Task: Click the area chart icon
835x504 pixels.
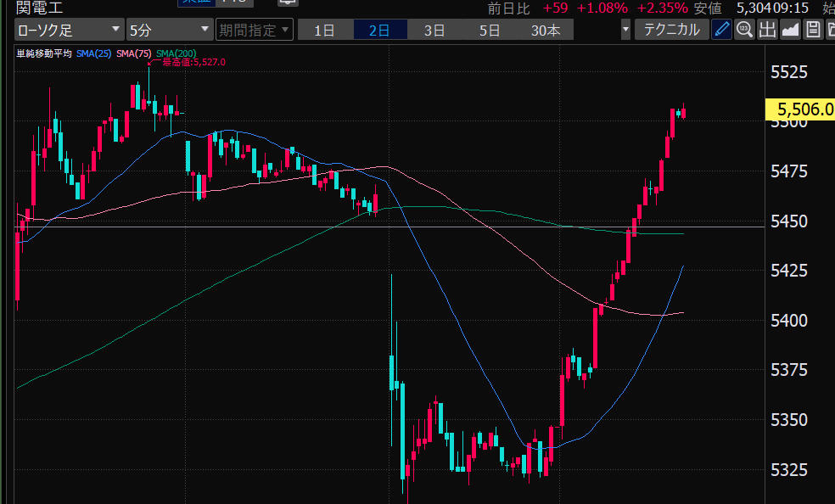Action: click(x=790, y=30)
